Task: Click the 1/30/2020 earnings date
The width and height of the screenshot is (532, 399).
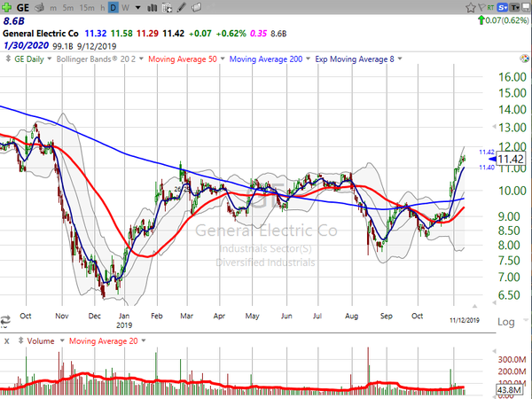Action: (26, 45)
